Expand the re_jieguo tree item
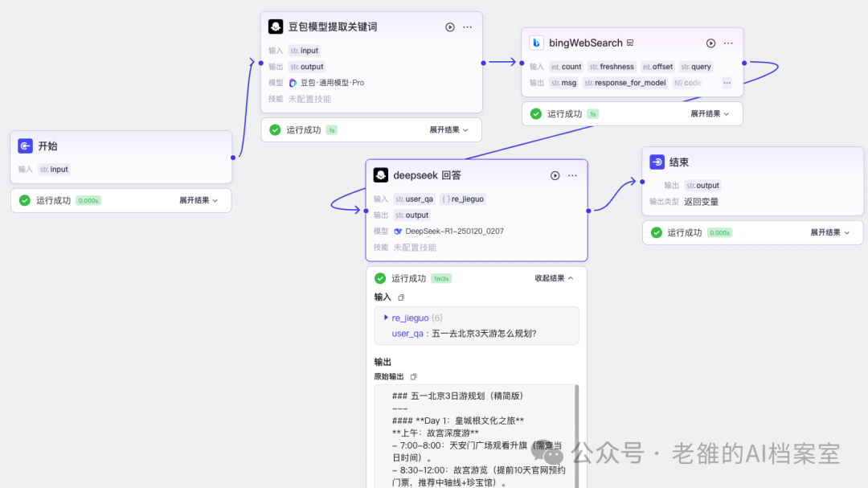Screen dimensions: 868x488 coord(386,318)
